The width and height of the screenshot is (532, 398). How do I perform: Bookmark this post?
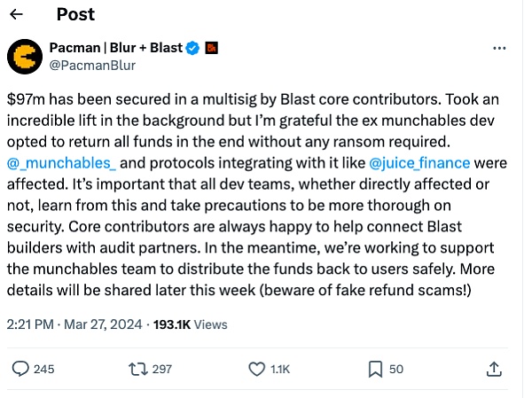coord(375,368)
